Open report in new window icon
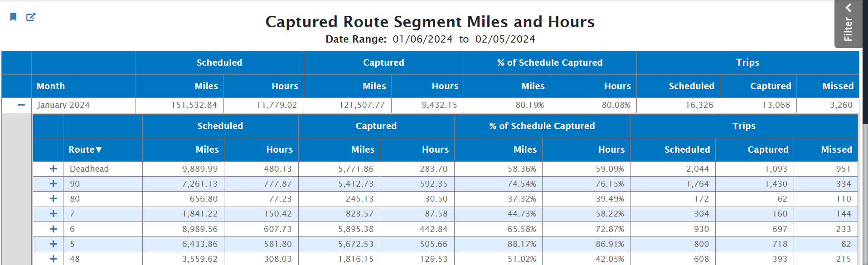 (31, 17)
